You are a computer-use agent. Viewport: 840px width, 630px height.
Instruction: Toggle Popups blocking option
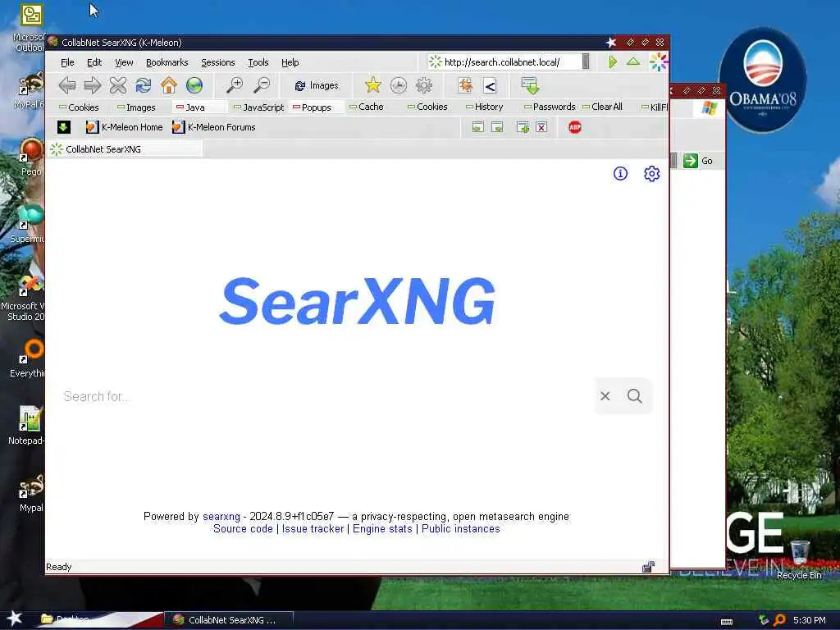point(312,107)
